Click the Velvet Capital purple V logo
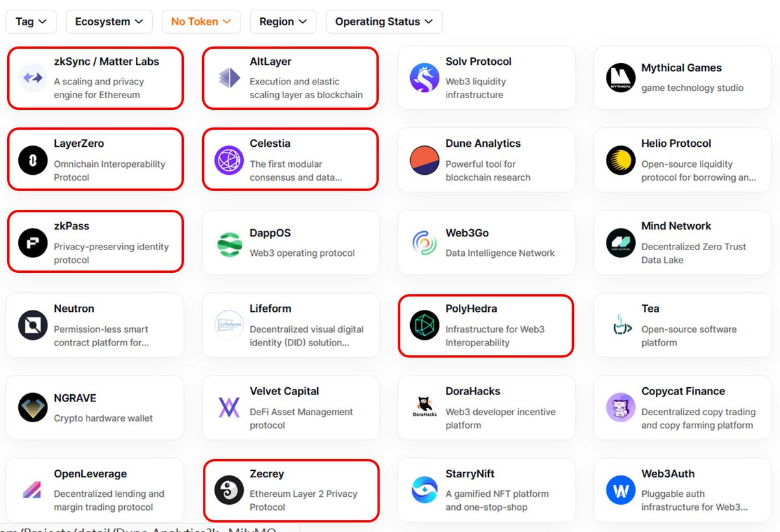This screenshot has width=780, height=532. (x=229, y=408)
